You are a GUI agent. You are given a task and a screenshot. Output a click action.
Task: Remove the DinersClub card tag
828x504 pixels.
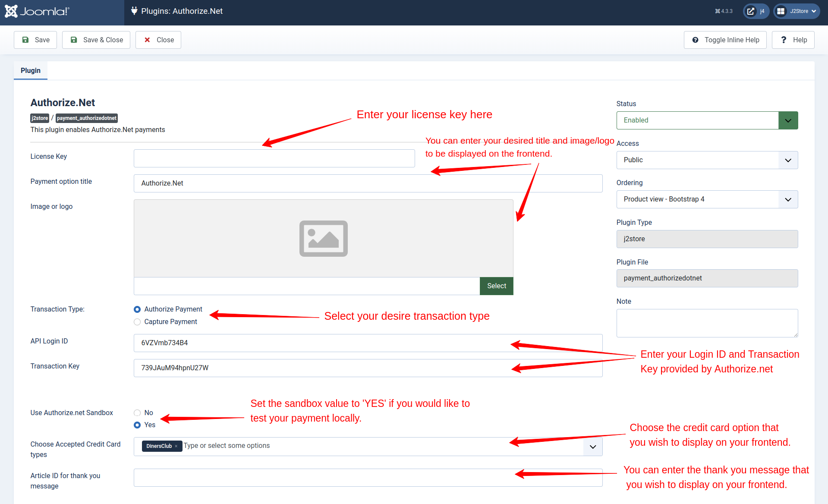click(x=176, y=446)
